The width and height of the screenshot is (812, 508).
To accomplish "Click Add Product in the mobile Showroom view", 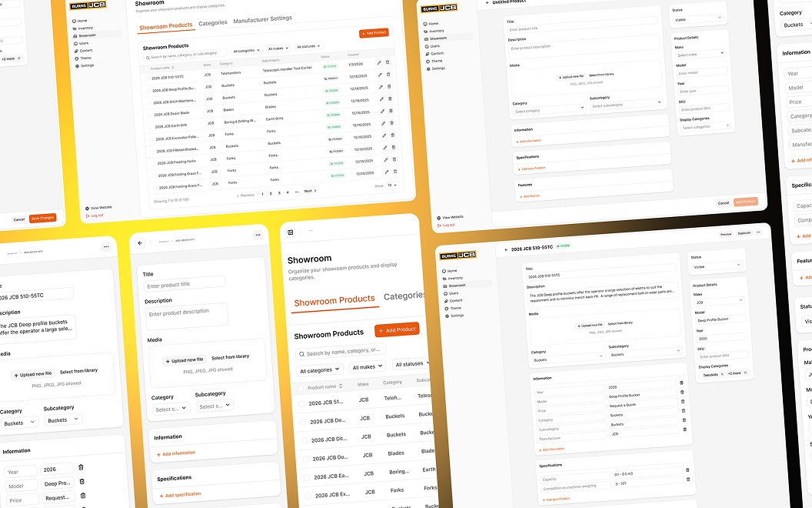I will (397, 329).
